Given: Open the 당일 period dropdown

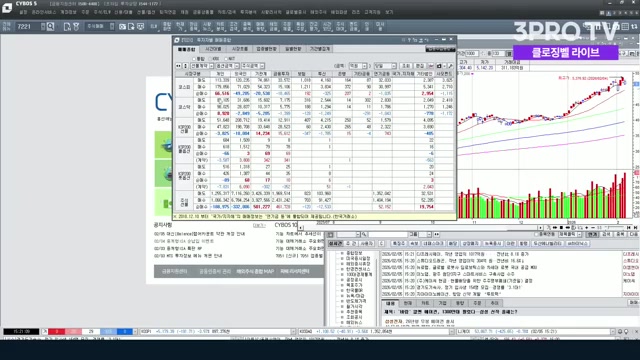Looking at the screenshot, I should coord(385,66).
